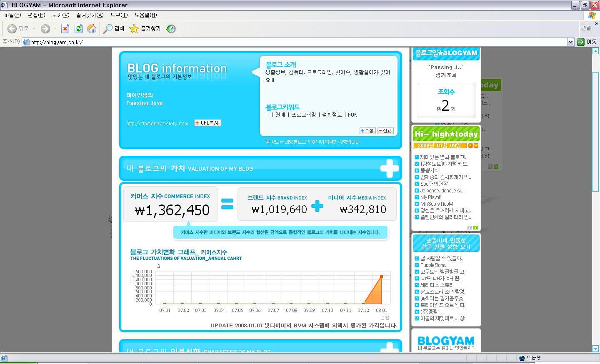The image size is (600, 364).
Task: Open the address bar dropdown arrow
Action: pos(570,42)
